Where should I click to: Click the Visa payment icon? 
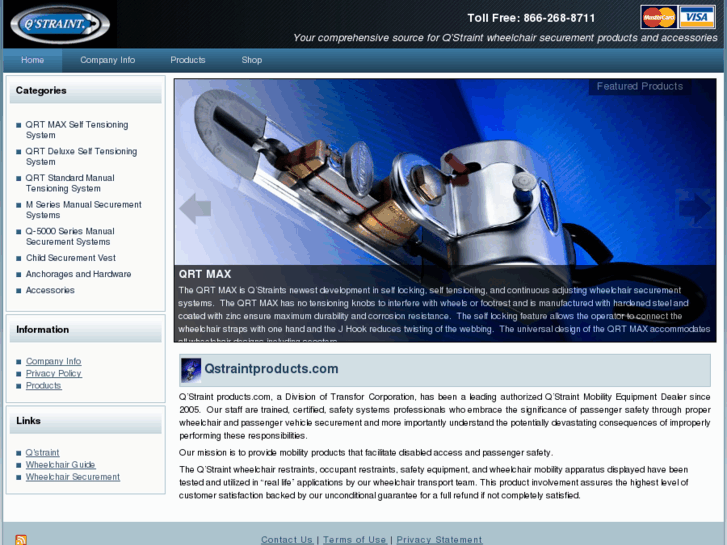pos(696,18)
